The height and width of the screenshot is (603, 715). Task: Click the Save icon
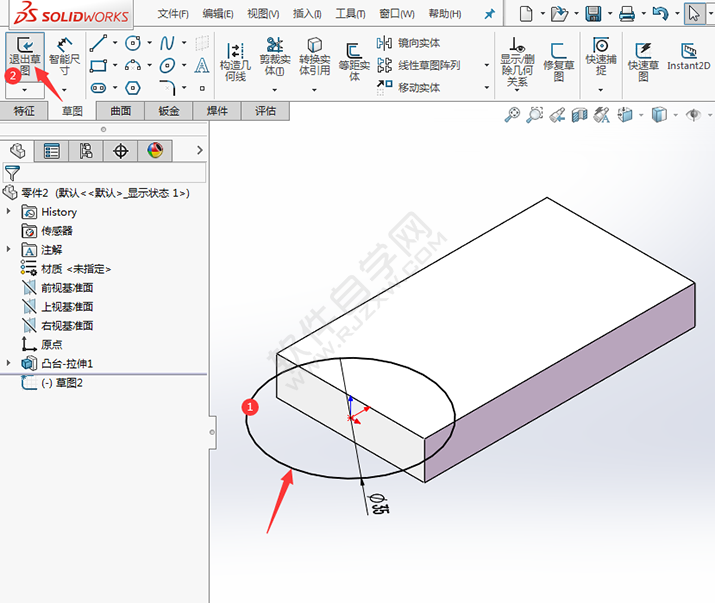(x=593, y=14)
